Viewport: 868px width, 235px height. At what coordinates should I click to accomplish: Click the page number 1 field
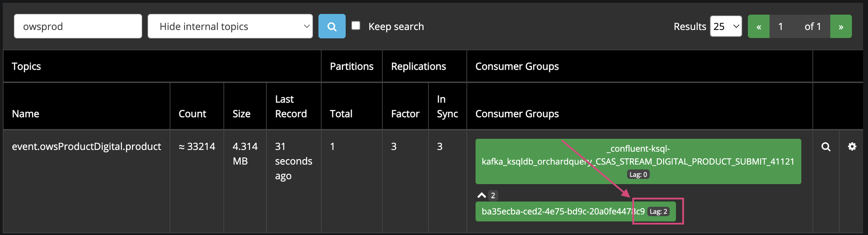[781, 26]
